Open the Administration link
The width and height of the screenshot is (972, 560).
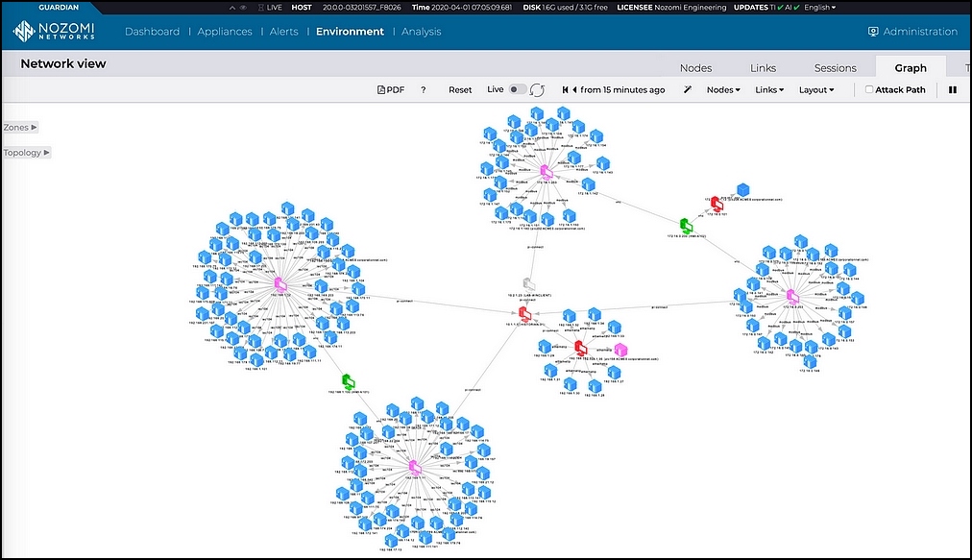click(x=912, y=32)
